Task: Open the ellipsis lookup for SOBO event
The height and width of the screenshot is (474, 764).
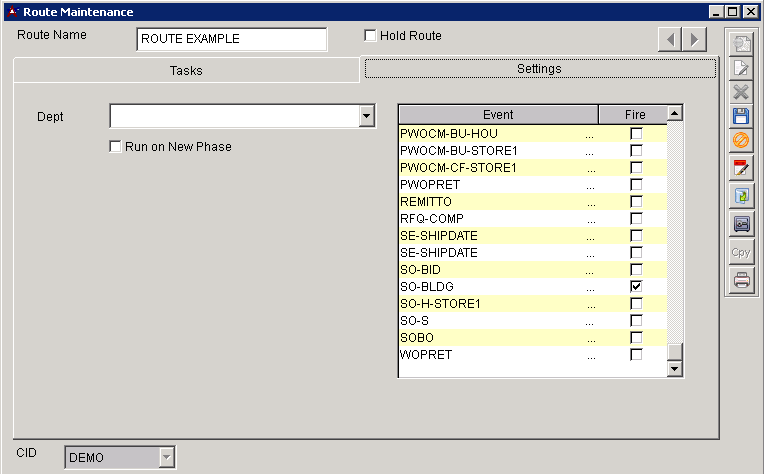Action: [590, 338]
